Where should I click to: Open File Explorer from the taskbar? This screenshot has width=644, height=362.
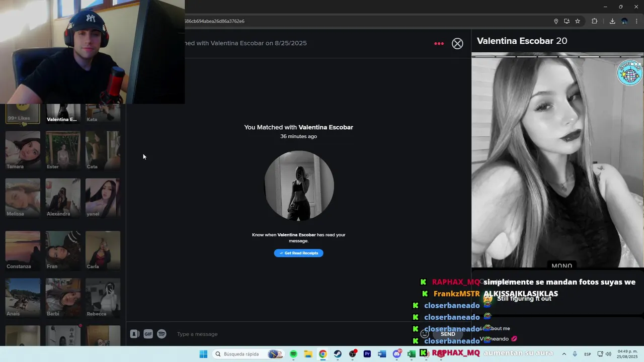coord(308,354)
